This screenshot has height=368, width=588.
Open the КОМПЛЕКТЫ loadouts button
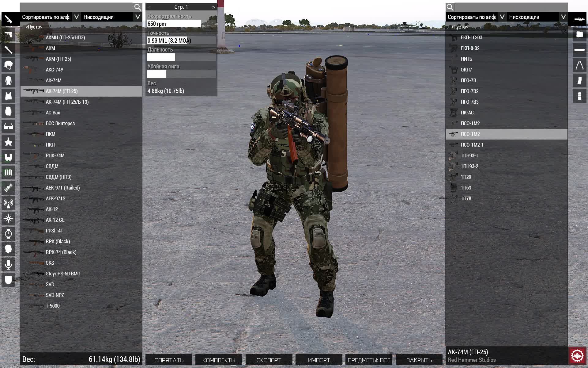point(219,360)
